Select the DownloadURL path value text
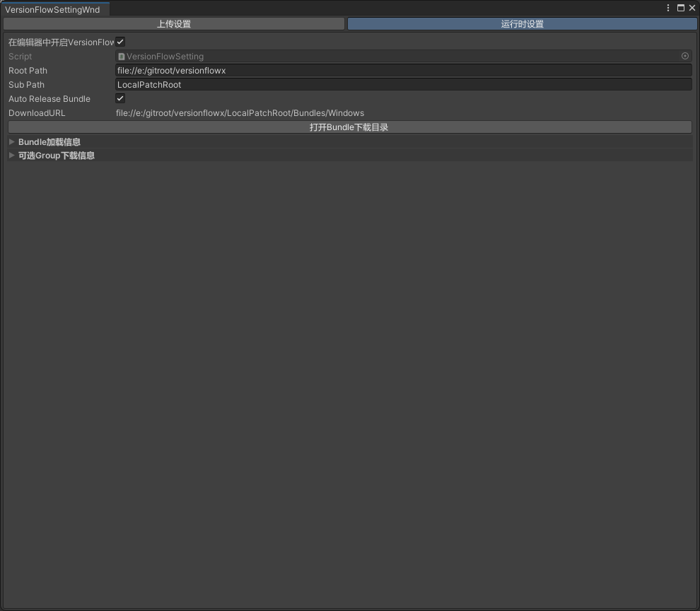This screenshot has width=700, height=611. 240,113
